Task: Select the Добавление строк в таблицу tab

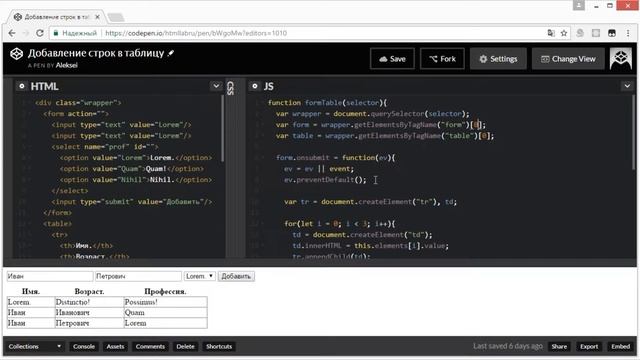Action: (x=56, y=17)
